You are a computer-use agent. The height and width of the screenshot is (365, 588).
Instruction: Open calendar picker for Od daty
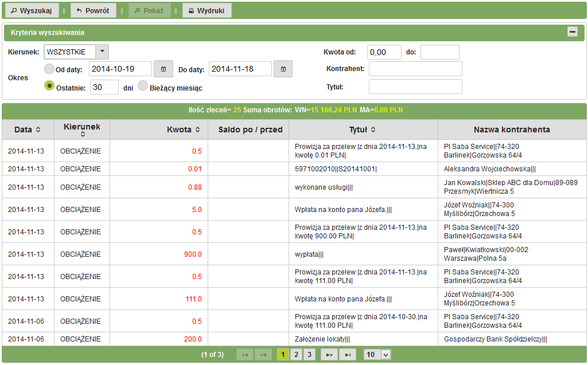pos(163,69)
